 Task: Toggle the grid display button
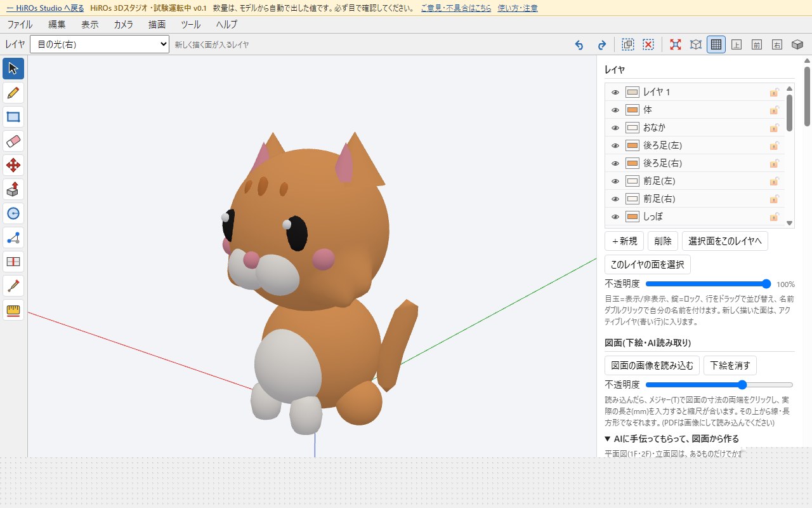click(x=716, y=44)
